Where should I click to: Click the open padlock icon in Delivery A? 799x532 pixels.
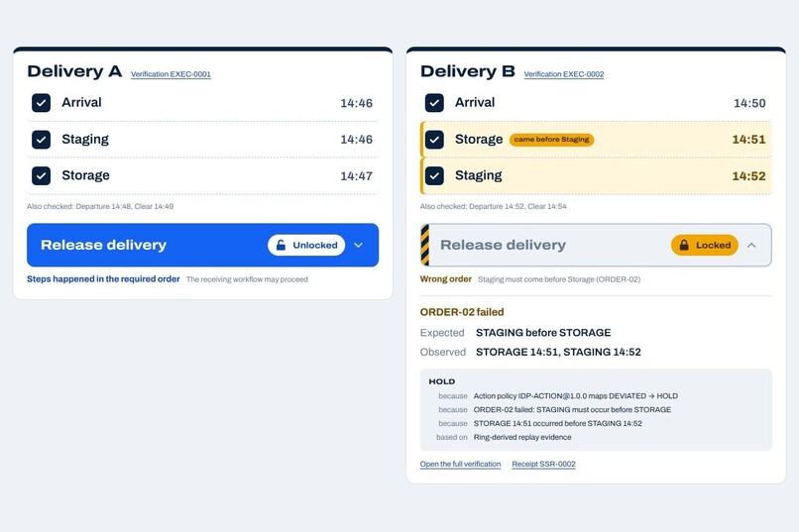coord(281,245)
